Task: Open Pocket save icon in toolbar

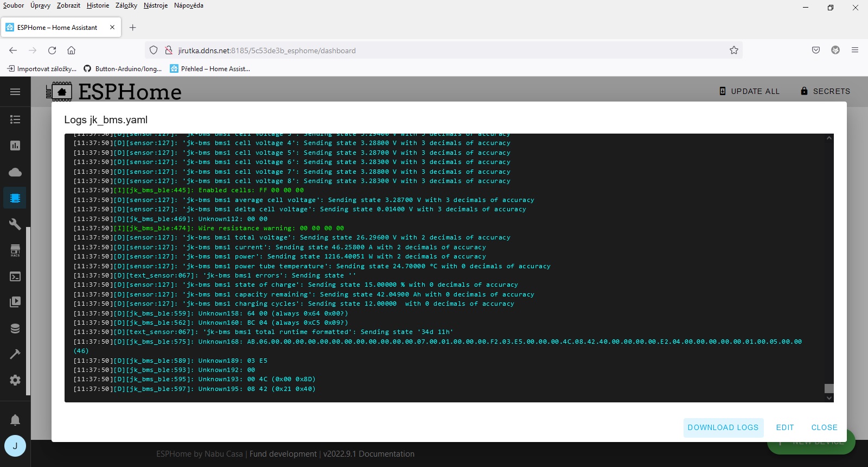Action: click(816, 51)
